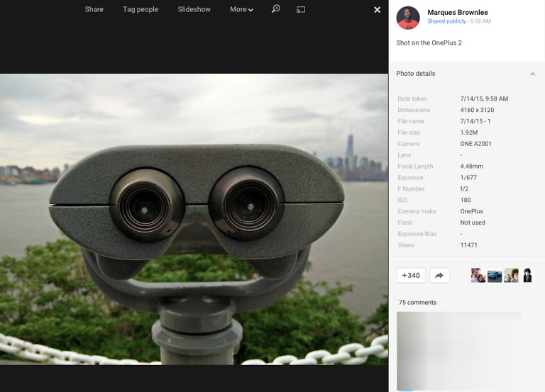
Task: Collapse the Photo details section chevron
Action: coord(532,74)
